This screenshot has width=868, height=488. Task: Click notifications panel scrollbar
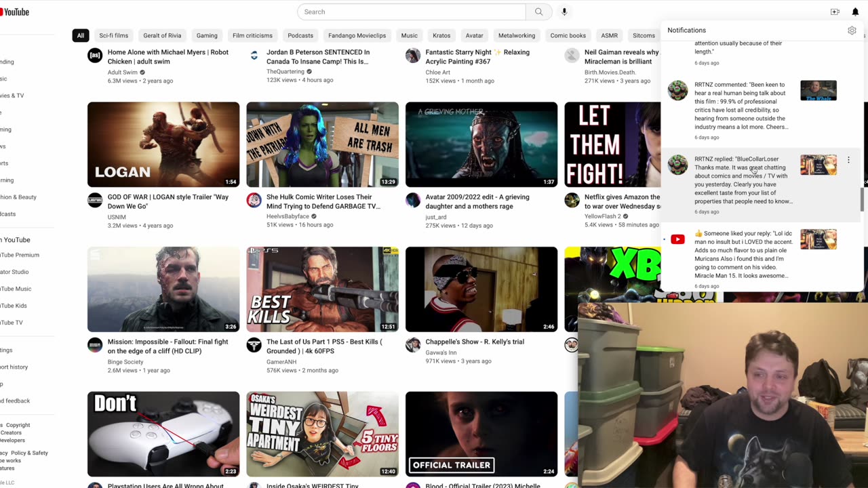pyautogui.click(x=862, y=200)
